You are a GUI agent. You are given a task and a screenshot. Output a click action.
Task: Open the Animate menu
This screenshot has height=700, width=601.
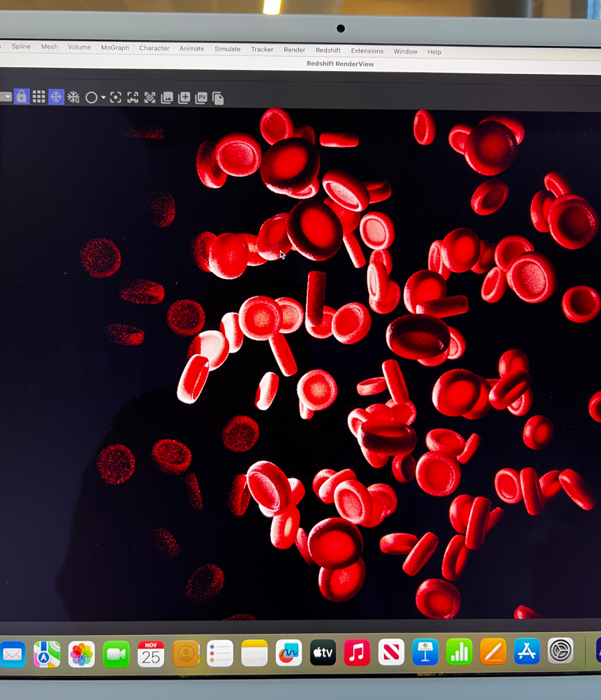click(x=192, y=49)
